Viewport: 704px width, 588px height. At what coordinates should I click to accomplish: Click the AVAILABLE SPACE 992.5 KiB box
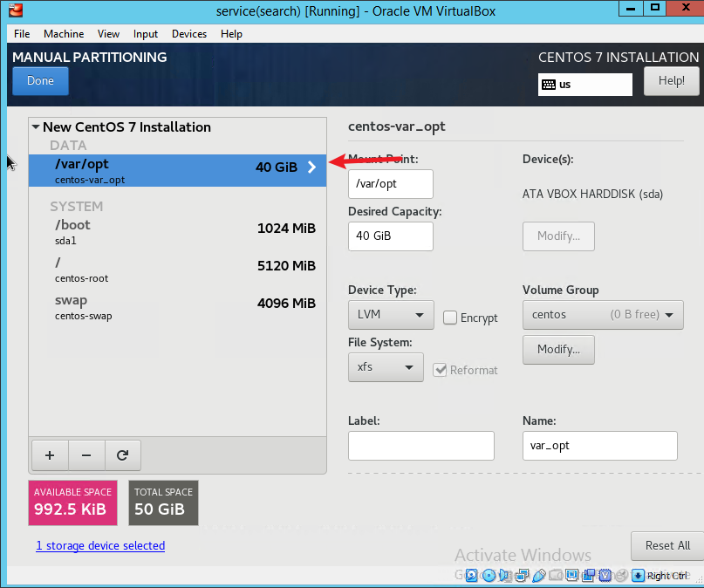[72, 503]
